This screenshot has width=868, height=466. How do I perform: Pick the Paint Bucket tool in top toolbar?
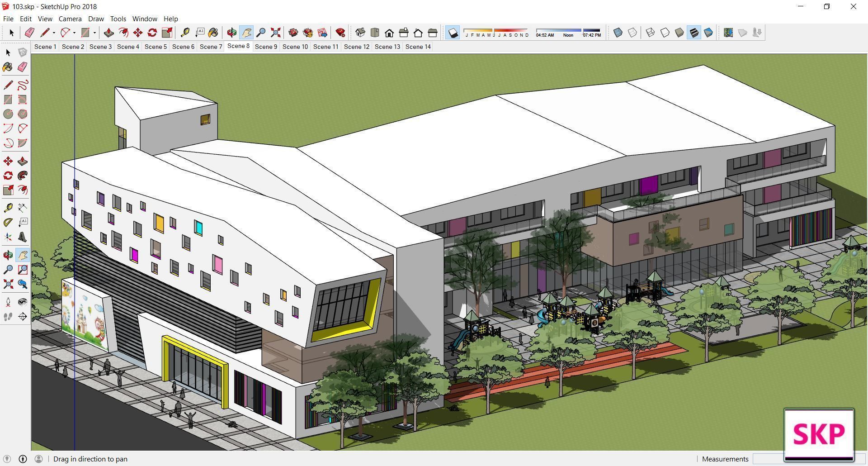point(213,33)
